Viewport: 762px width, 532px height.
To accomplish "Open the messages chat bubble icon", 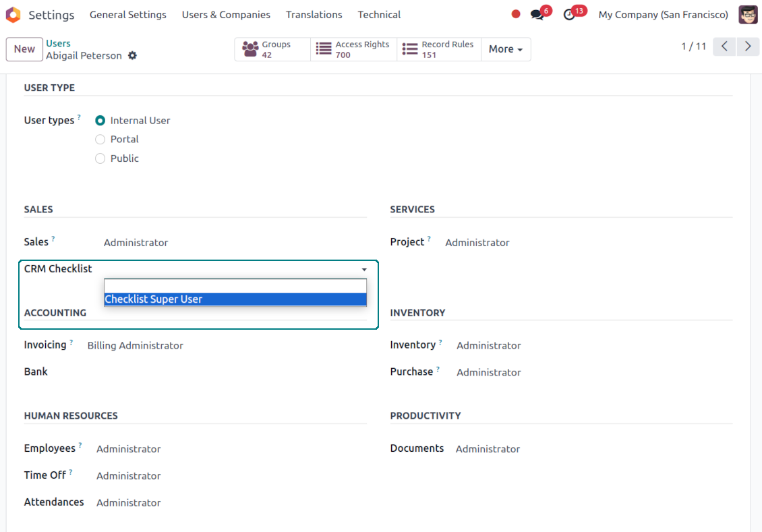I will point(537,15).
